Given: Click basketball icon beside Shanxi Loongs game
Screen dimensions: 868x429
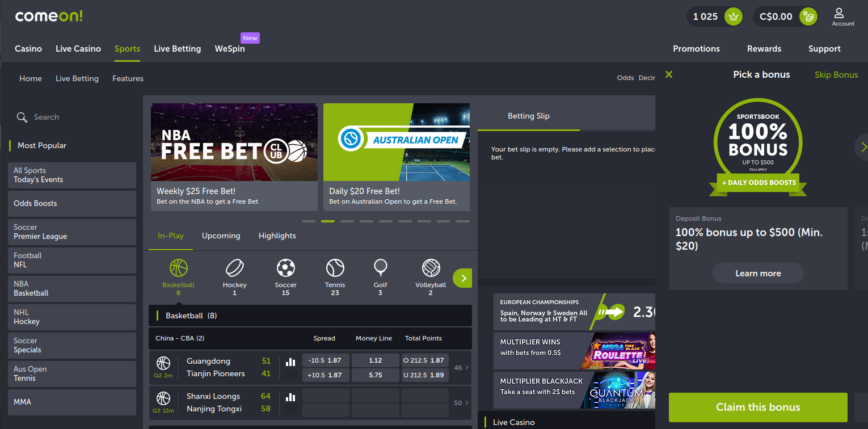Looking at the screenshot, I should [x=163, y=398].
